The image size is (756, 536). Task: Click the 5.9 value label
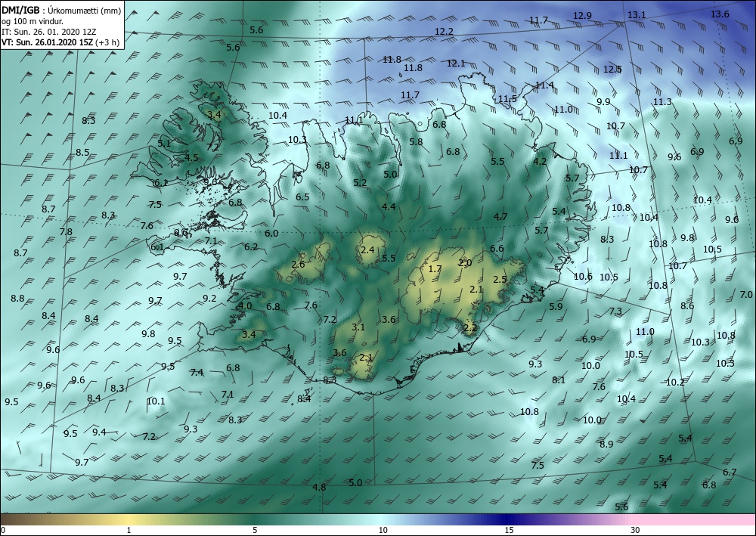[556, 307]
